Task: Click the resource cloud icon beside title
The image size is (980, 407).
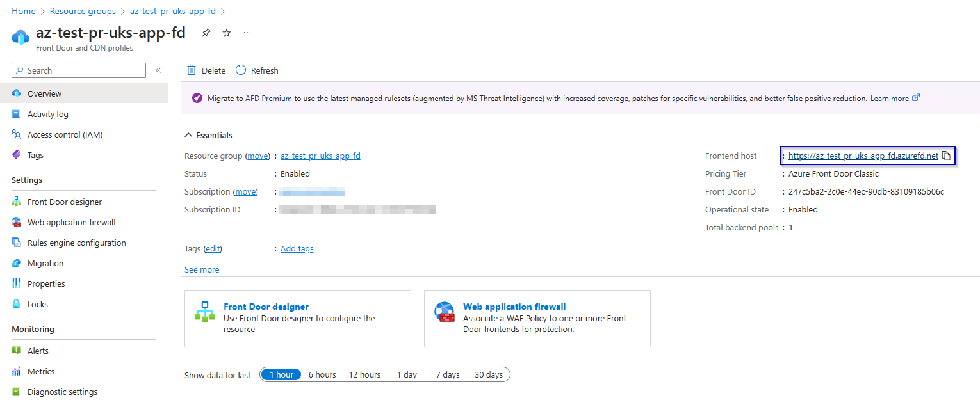Action: (20, 36)
